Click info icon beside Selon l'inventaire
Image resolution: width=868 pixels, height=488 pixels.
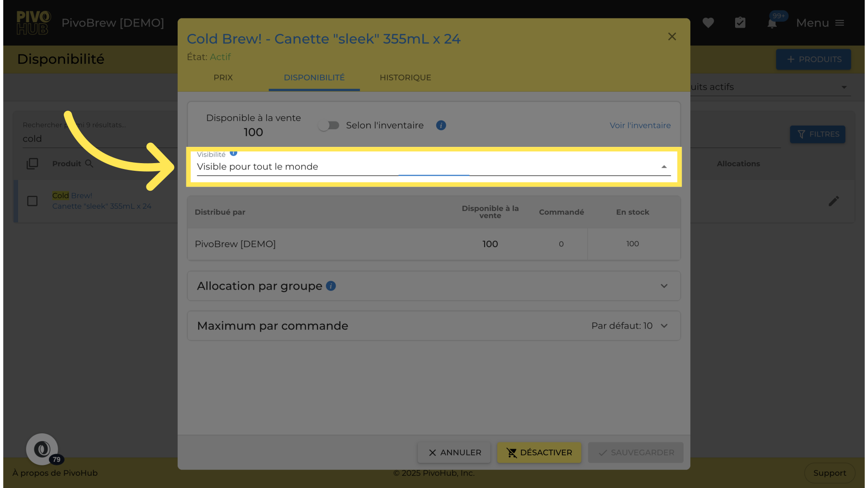point(441,126)
